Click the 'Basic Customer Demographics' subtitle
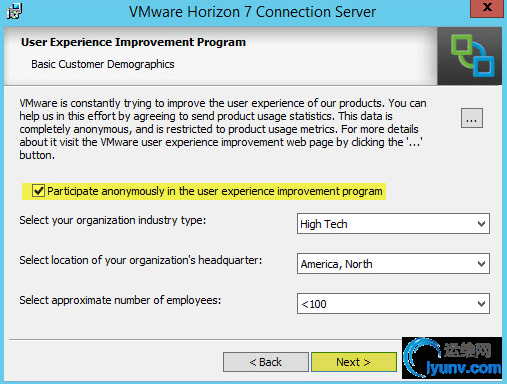The height and width of the screenshot is (384, 507). (x=103, y=64)
